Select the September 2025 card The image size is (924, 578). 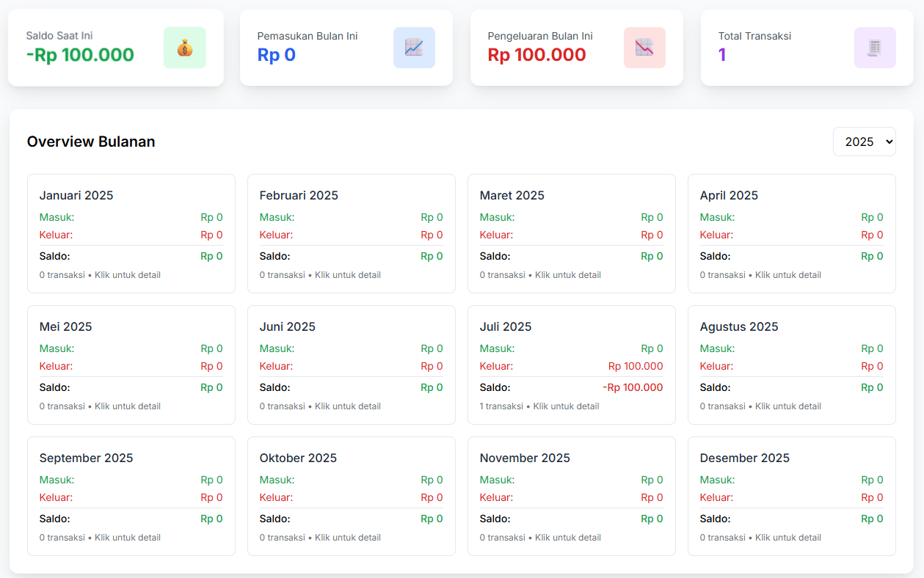pos(131,496)
